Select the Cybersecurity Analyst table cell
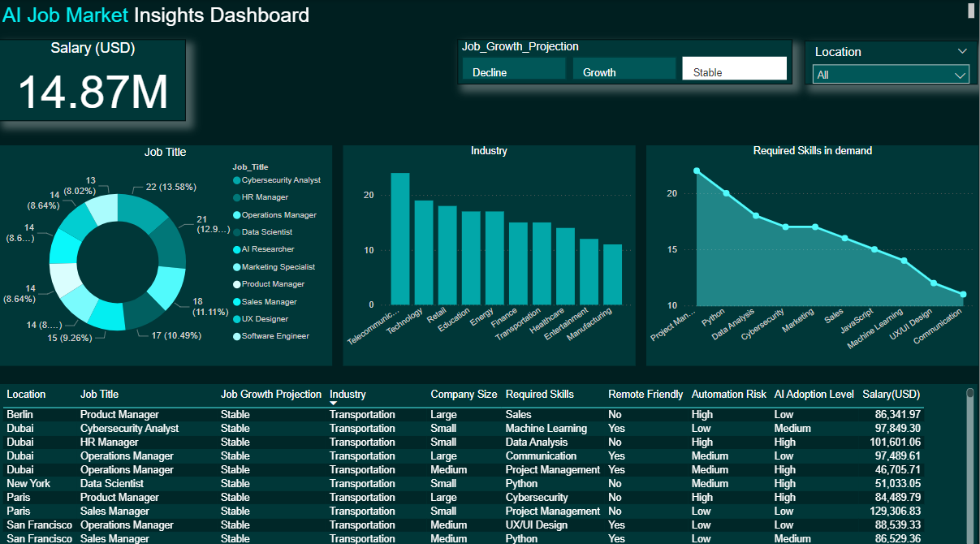The image size is (980, 544). tap(130, 429)
